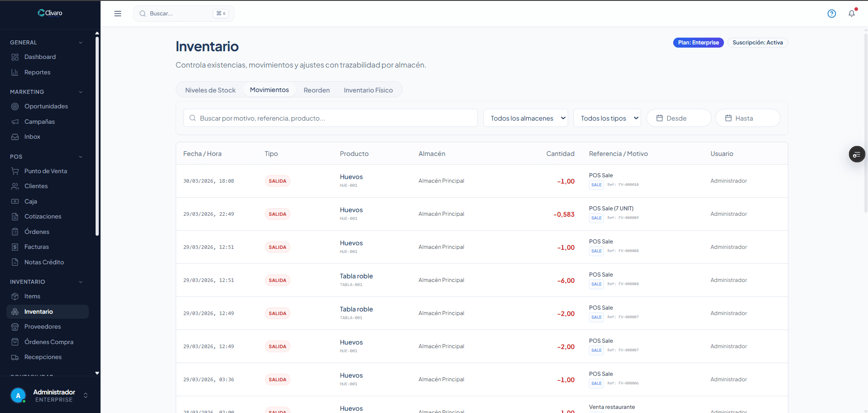Click the help question mark icon
Image resolution: width=868 pixels, height=413 pixels.
832,14
